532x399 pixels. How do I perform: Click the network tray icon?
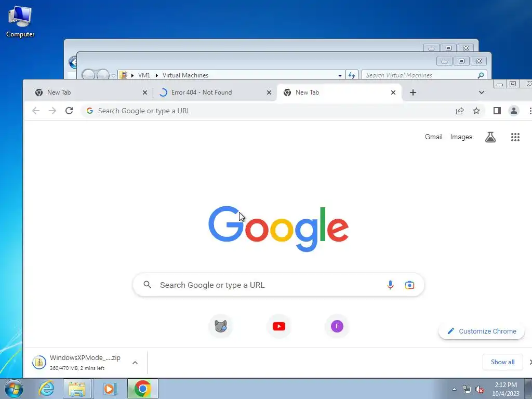coord(467,390)
